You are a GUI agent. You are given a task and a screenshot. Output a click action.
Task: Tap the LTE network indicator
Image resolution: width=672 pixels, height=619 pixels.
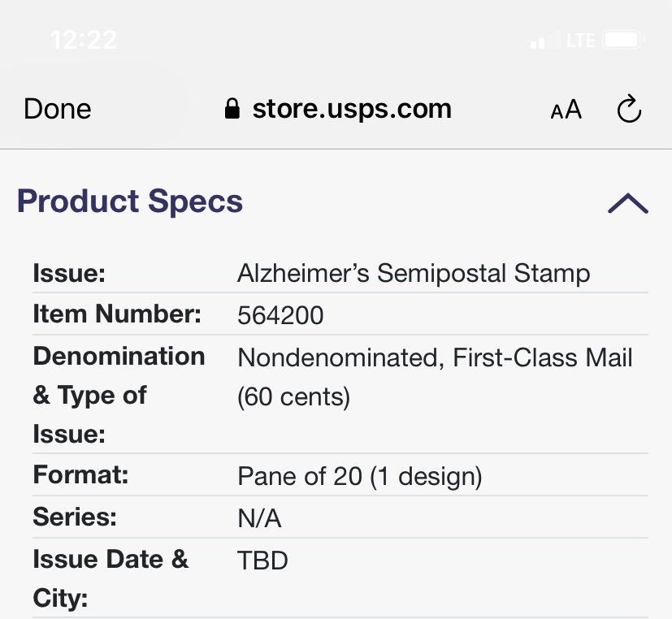point(581,40)
